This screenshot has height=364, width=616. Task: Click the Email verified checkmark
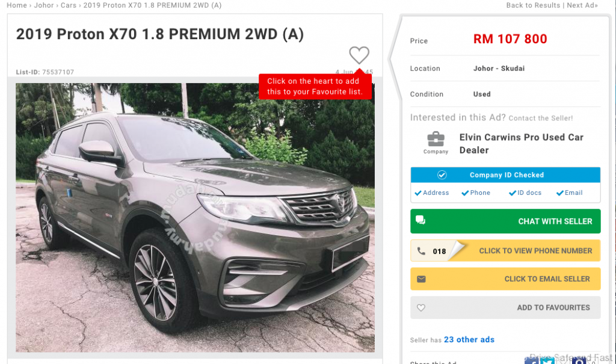pos(560,193)
